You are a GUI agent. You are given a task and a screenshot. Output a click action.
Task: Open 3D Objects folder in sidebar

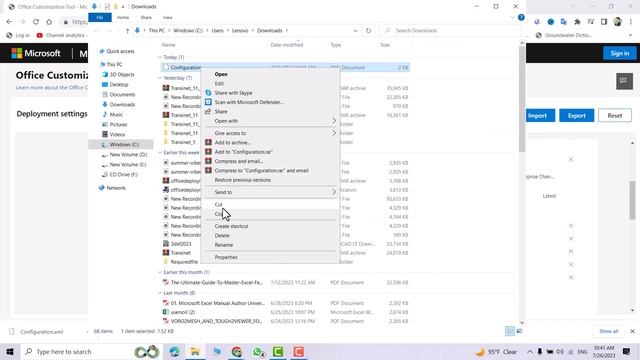point(122,75)
